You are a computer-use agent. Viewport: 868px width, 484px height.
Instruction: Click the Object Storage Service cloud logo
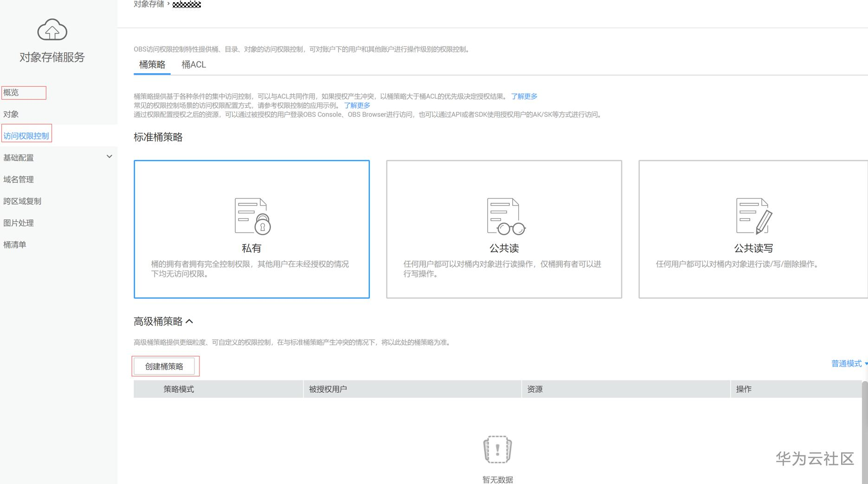click(52, 30)
